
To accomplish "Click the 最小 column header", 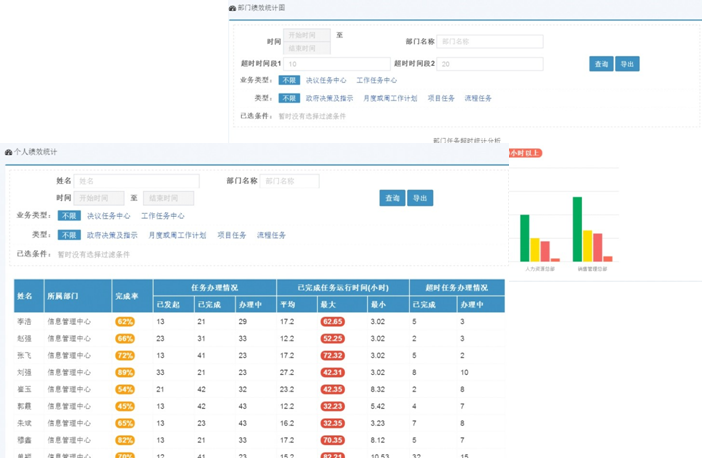I will 388,305.
